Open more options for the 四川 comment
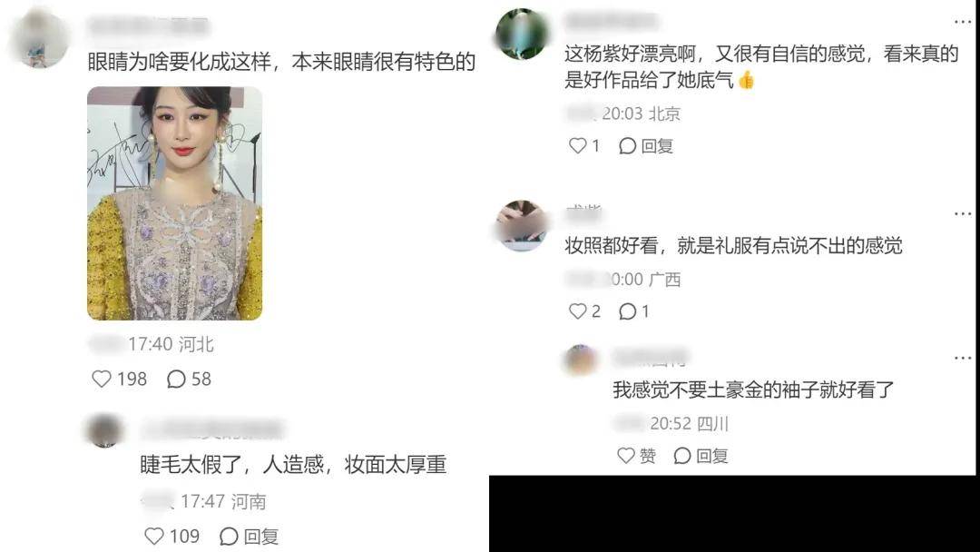The width and height of the screenshot is (980, 552). click(x=963, y=359)
